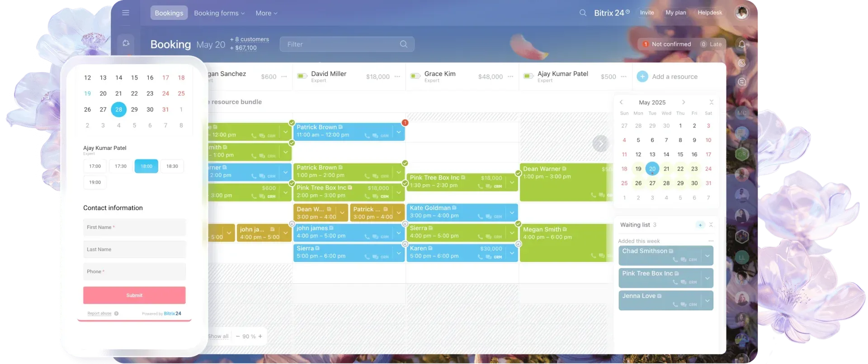Click the First Name field
The width and height of the screenshot is (868, 364).
(134, 228)
